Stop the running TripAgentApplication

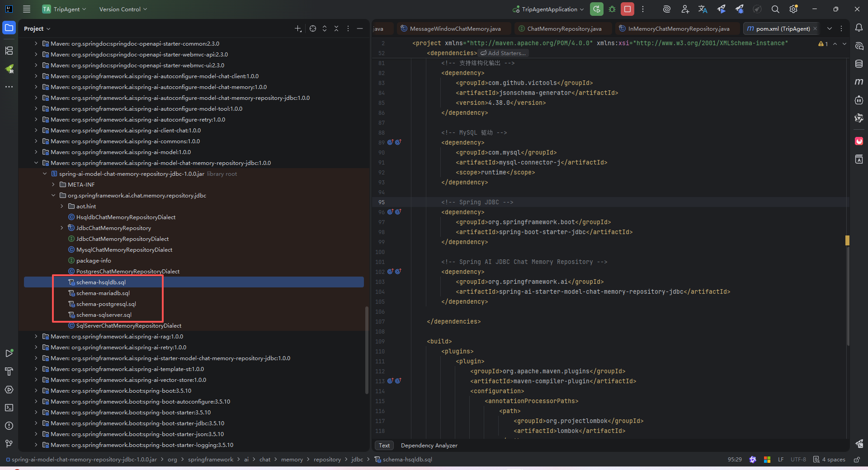coord(627,9)
